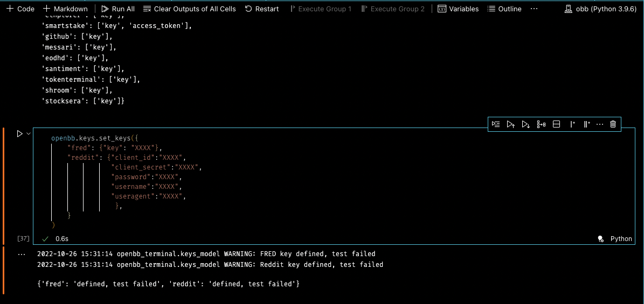Click the result dict output line

[168, 284]
